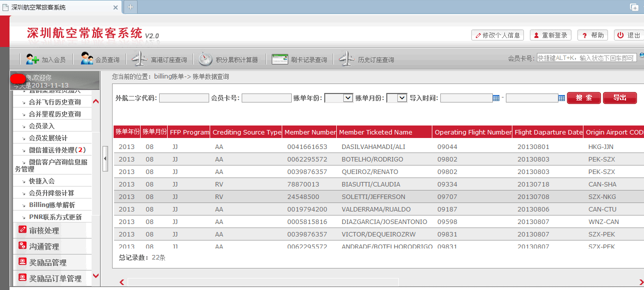Viewport: 644px width, 290px height.
Task: Click the Operating Flight Number header
Action: tap(473, 132)
